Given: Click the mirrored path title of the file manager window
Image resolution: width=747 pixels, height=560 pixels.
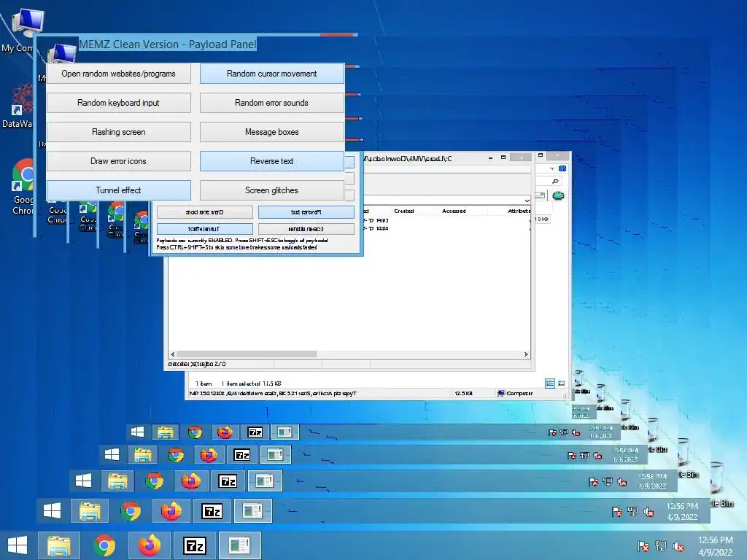Looking at the screenshot, I should (x=407, y=158).
